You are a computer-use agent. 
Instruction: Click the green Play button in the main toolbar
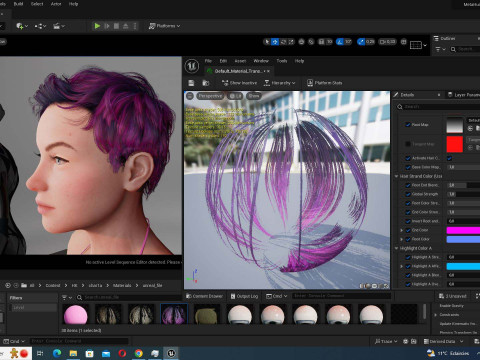(x=97, y=26)
